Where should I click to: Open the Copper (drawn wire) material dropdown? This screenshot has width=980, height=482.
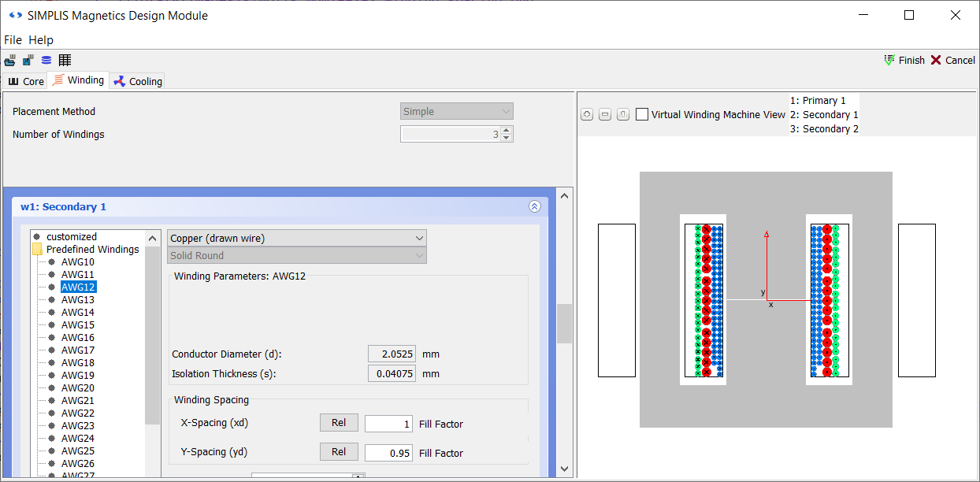(297, 238)
